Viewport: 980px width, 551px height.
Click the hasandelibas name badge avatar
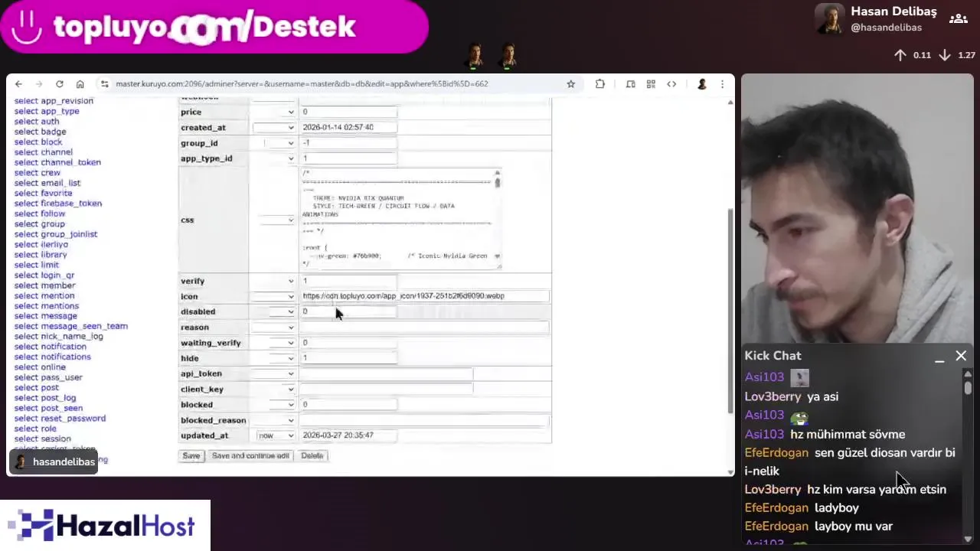(21, 462)
